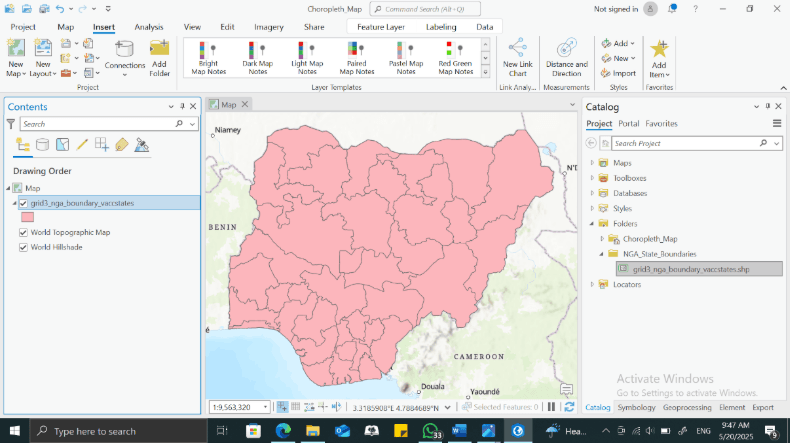
Task: Click the pink layer symbol swatch
Action: [27, 216]
